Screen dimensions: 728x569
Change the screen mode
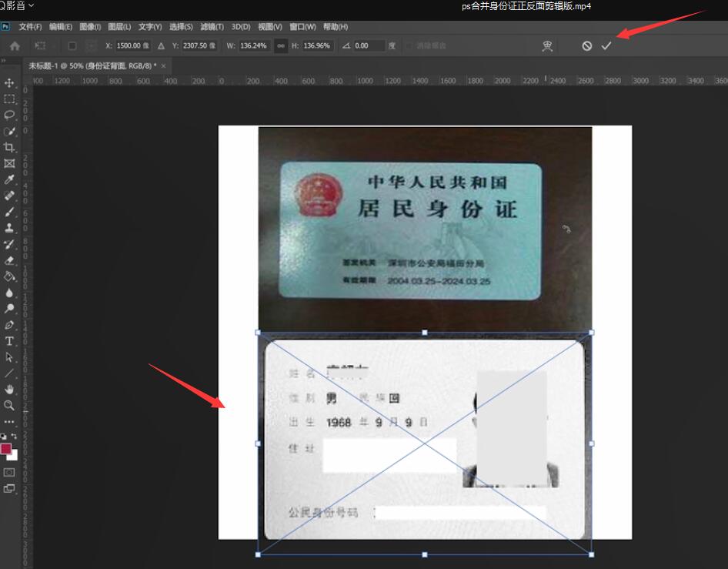8,489
